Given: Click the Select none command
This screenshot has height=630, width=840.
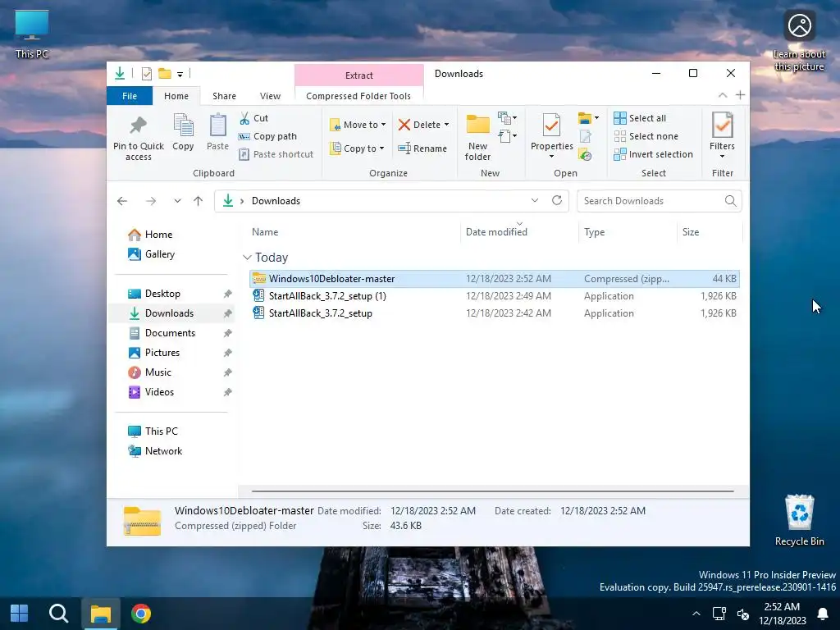Looking at the screenshot, I should pos(646,136).
